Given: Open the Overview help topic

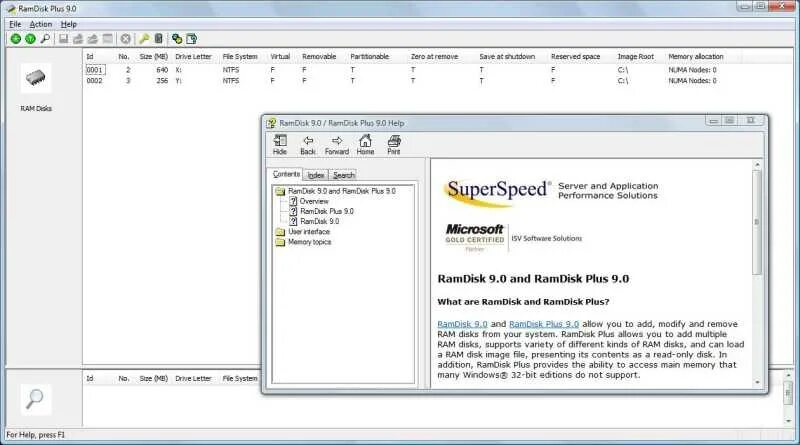Looking at the screenshot, I should [x=314, y=201].
